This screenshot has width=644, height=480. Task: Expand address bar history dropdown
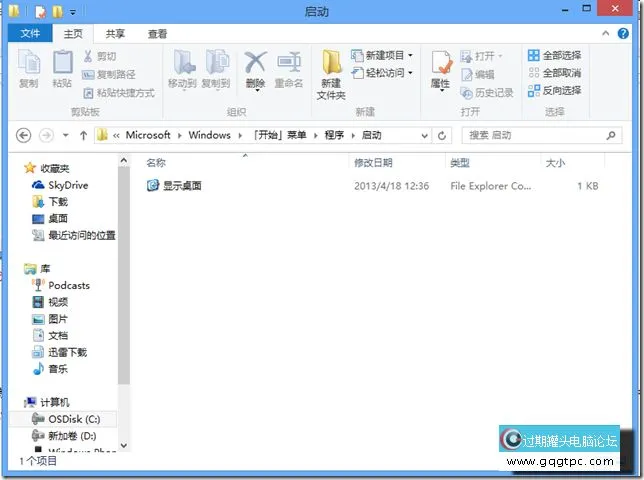pyautogui.click(x=424, y=136)
